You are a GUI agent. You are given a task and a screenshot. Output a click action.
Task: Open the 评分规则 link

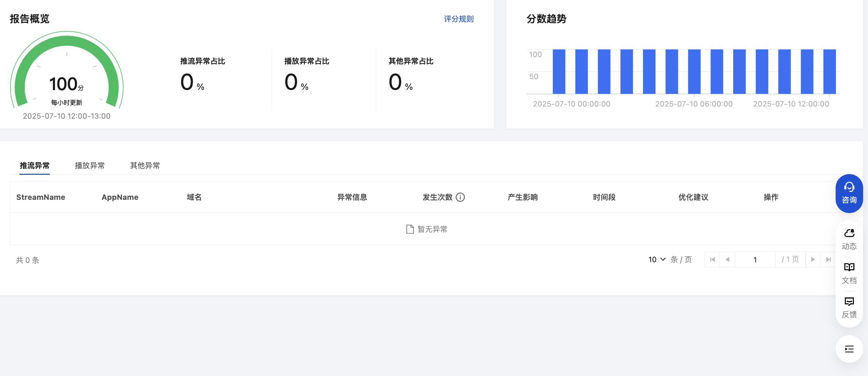click(458, 19)
